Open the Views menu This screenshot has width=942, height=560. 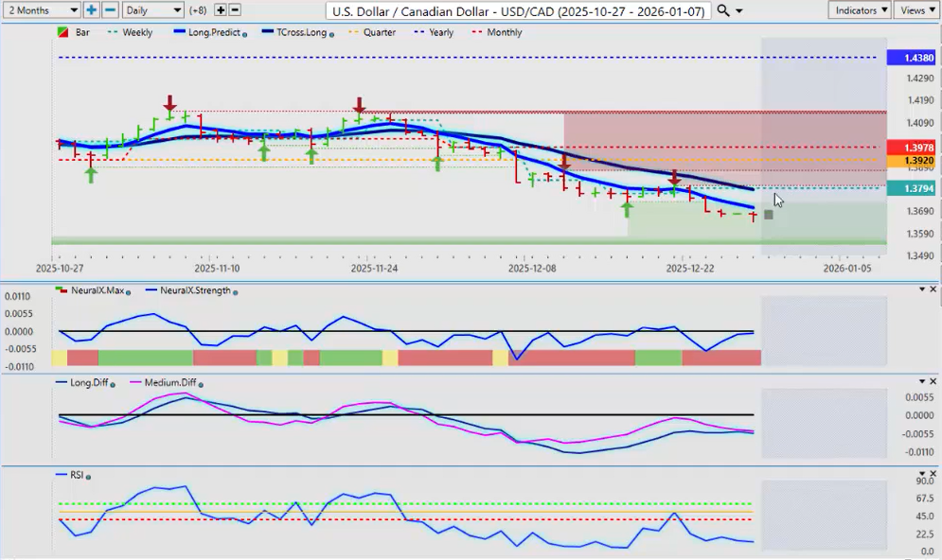(x=916, y=9)
